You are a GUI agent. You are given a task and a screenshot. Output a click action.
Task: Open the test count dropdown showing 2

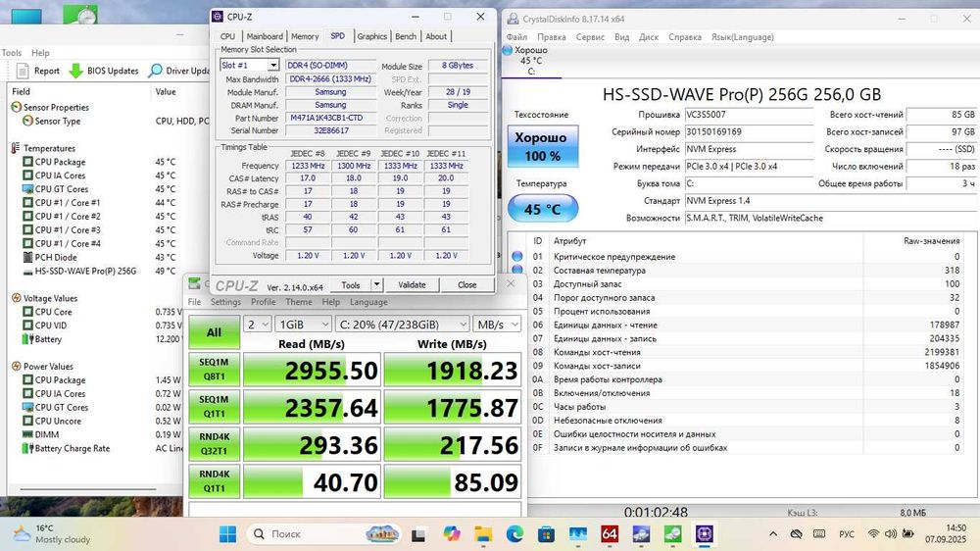(257, 325)
